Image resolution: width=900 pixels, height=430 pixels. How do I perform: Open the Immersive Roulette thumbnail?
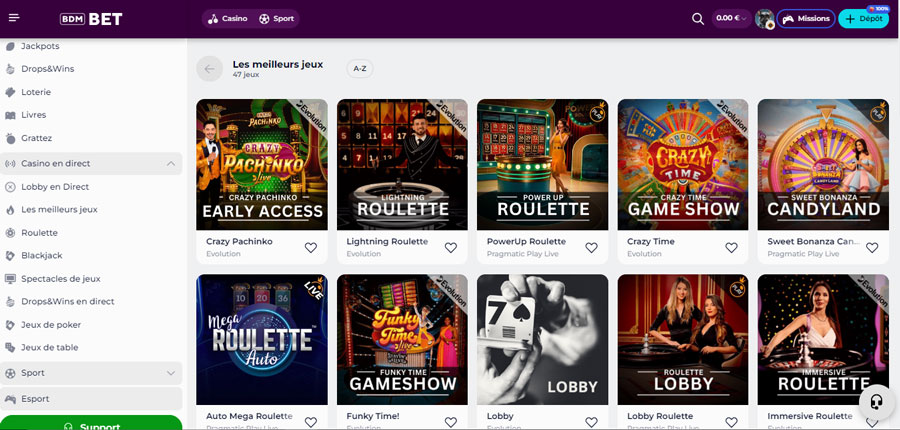click(823, 339)
